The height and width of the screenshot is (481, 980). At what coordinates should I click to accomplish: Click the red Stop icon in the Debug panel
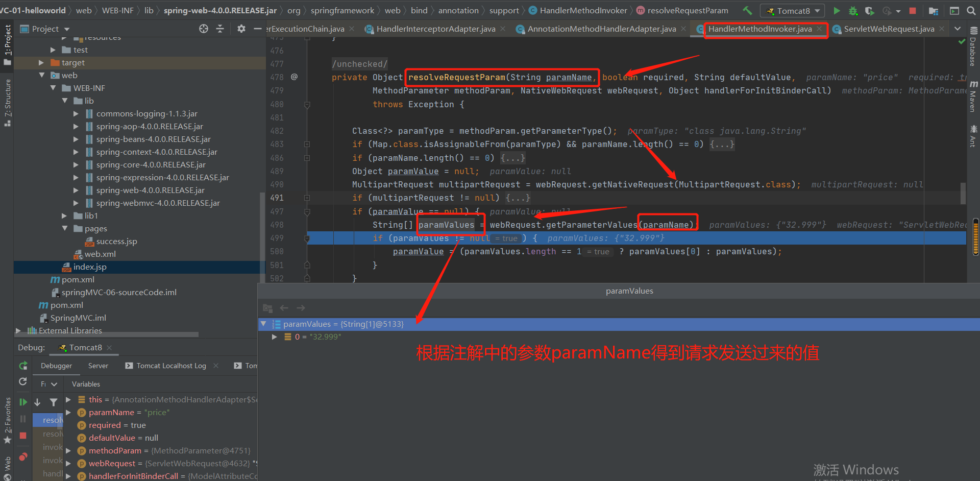click(23, 436)
